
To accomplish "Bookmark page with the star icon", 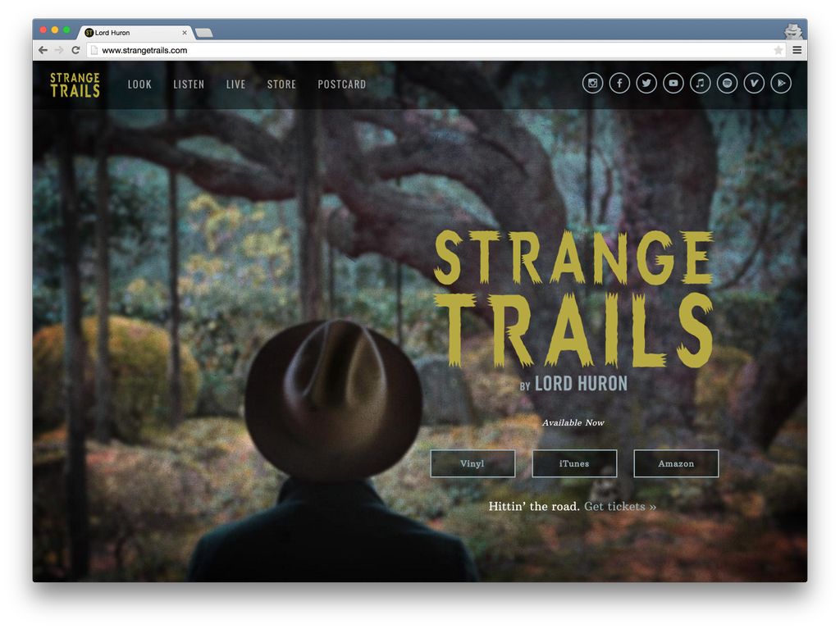I will [778, 50].
